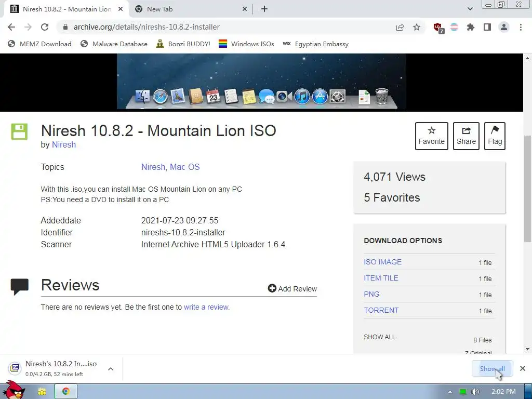Expand the download item options chevron
Screen dimensions: 532x399
111,369
